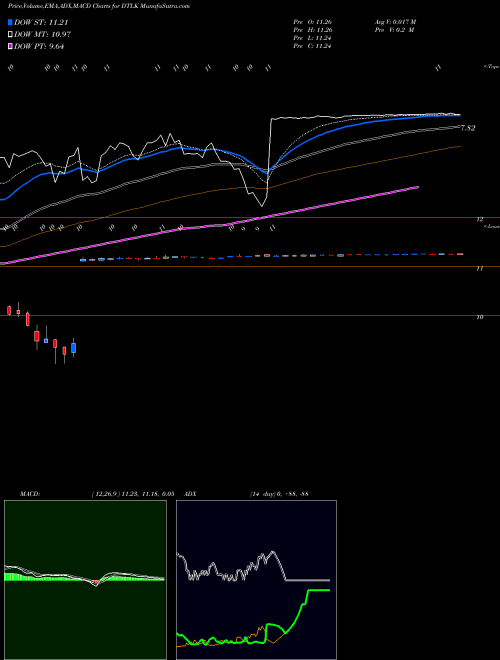Click the MACD panel title
This screenshot has width=500, height=660.
[x=30, y=494]
